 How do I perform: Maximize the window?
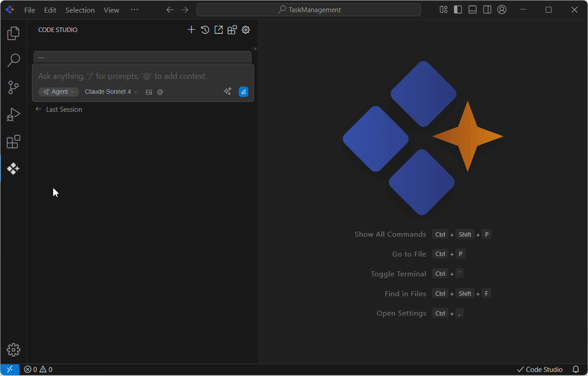tap(548, 10)
